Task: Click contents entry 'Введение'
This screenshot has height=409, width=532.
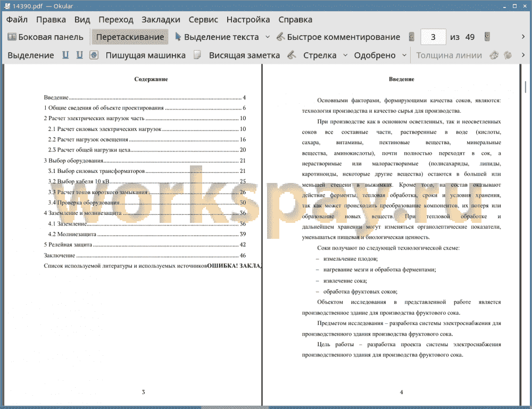Action: click(x=145, y=98)
